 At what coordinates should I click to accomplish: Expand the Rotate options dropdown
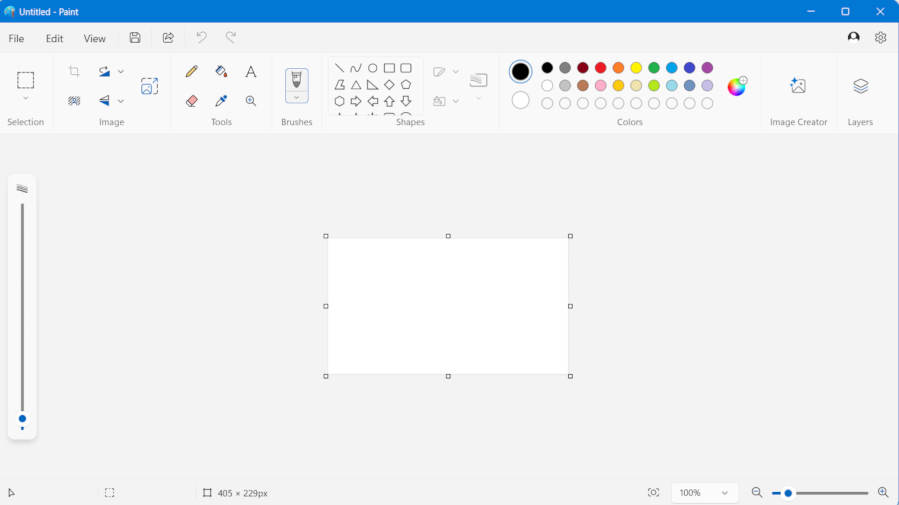pos(120,72)
